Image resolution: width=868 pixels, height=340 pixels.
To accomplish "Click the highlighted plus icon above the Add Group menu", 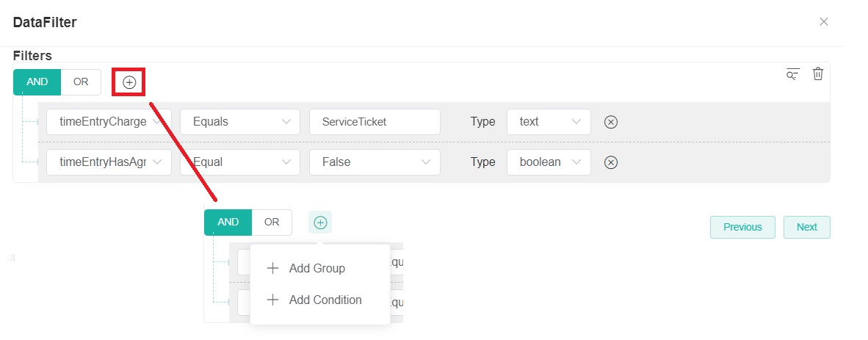I will tap(320, 222).
